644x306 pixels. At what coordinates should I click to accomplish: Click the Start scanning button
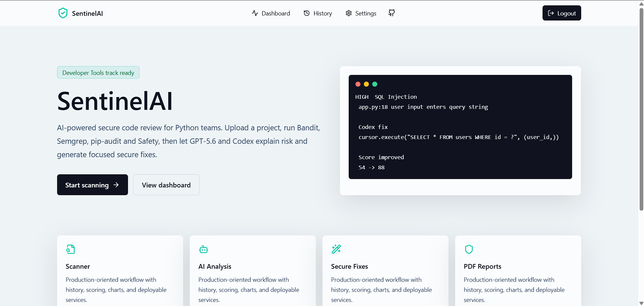[x=92, y=185]
